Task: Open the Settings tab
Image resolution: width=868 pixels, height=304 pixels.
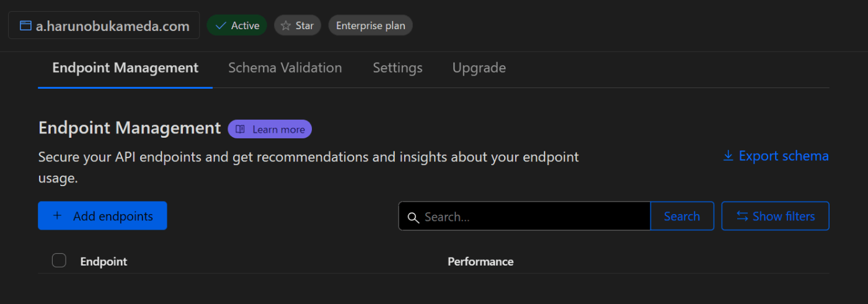Action: point(397,68)
